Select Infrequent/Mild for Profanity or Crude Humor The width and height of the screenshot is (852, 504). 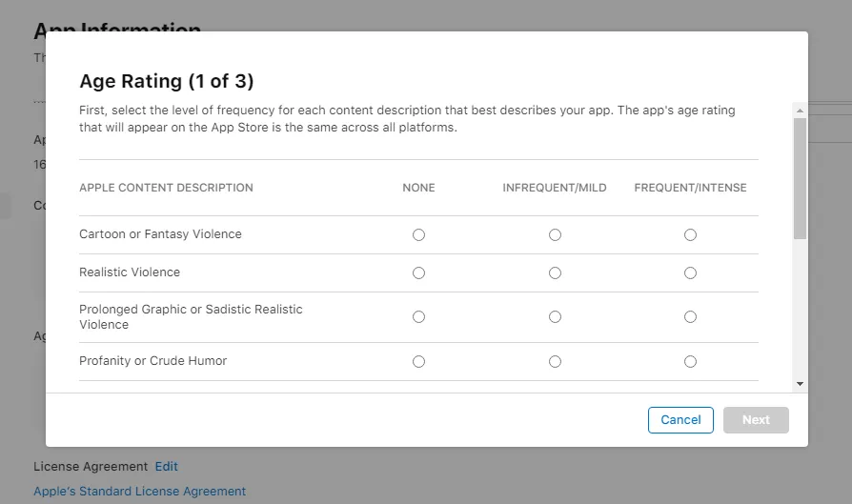tap(555, 361)
